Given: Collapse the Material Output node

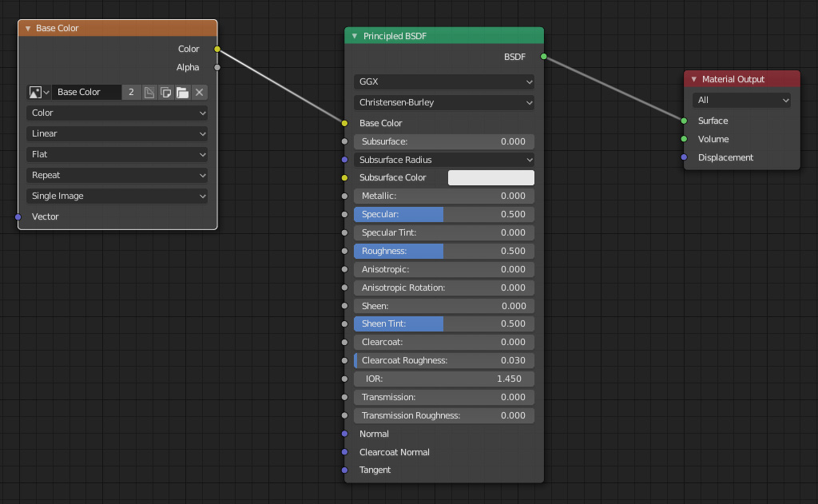Looking at the screenshot, I should pos(694,79).
